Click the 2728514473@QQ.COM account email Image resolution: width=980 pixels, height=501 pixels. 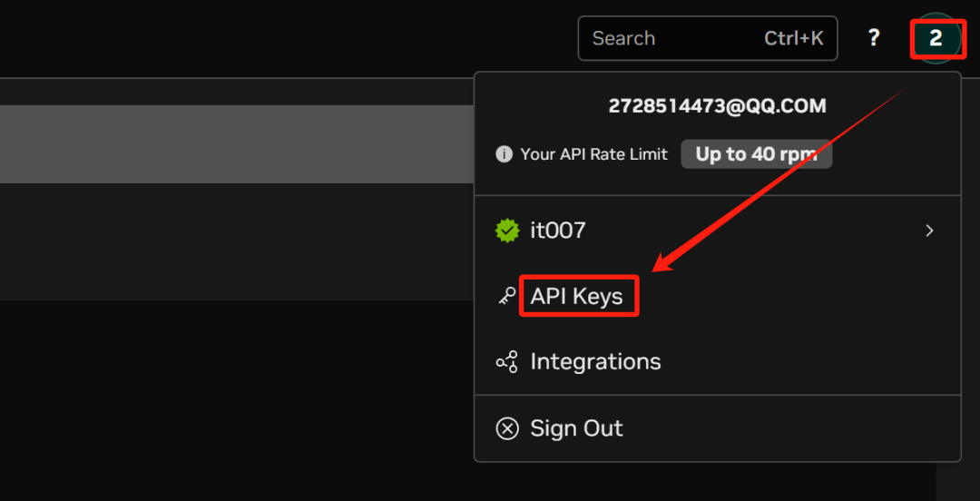coord(718,105)
